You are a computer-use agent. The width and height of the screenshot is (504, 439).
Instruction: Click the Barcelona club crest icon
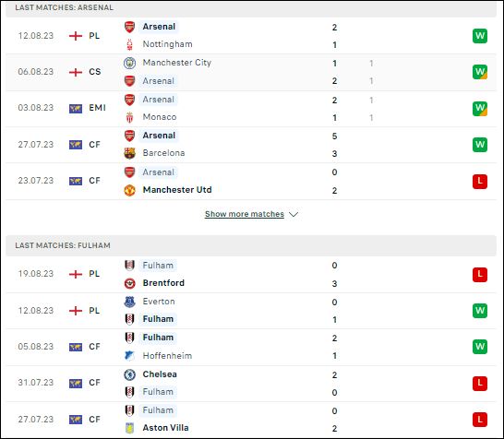pyautogui.click(x=129, y=153)
